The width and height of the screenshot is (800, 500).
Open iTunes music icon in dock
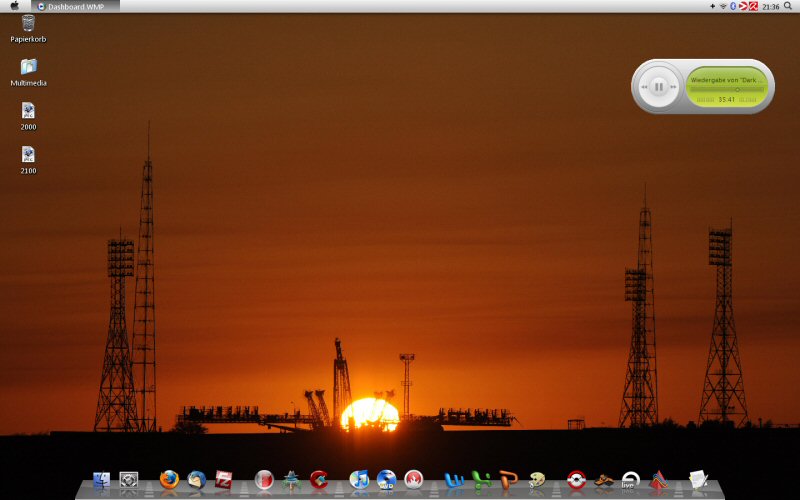(x=359, y=479)
